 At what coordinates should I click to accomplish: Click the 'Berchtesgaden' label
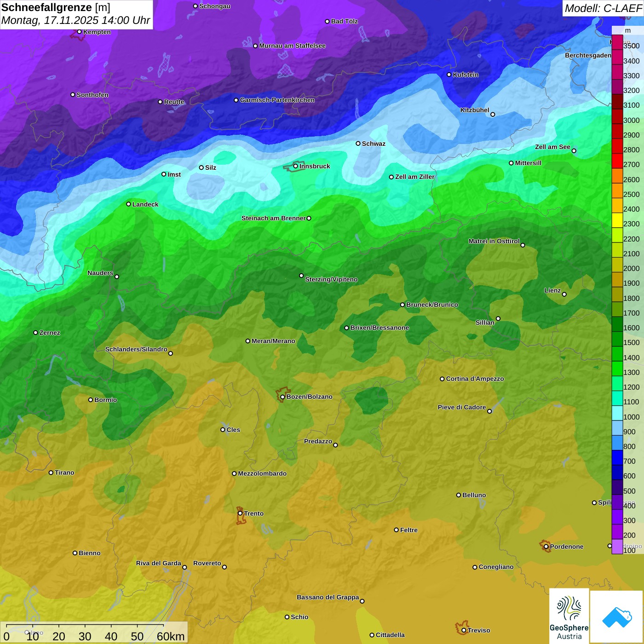tap(588, 55)
